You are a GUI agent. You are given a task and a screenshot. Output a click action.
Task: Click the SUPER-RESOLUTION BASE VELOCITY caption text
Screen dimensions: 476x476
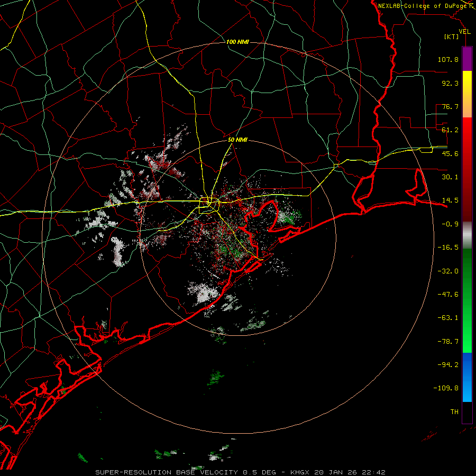(167, 472)
